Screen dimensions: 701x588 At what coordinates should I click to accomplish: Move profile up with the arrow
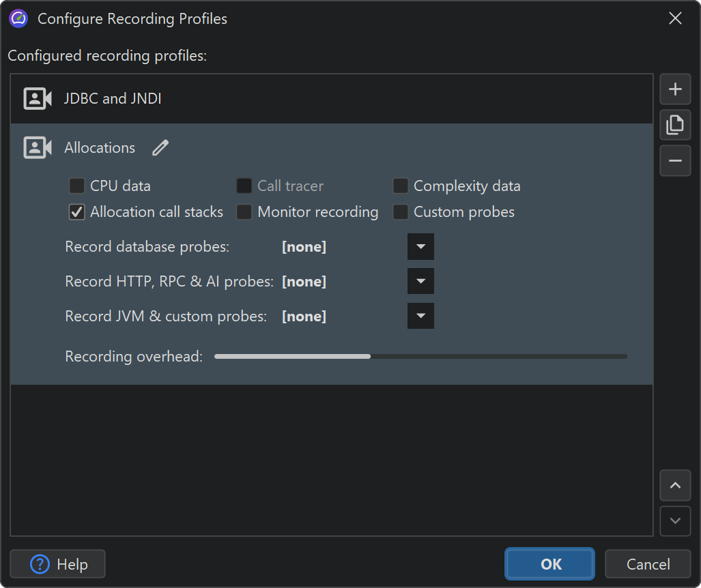[x=675, y=486]
